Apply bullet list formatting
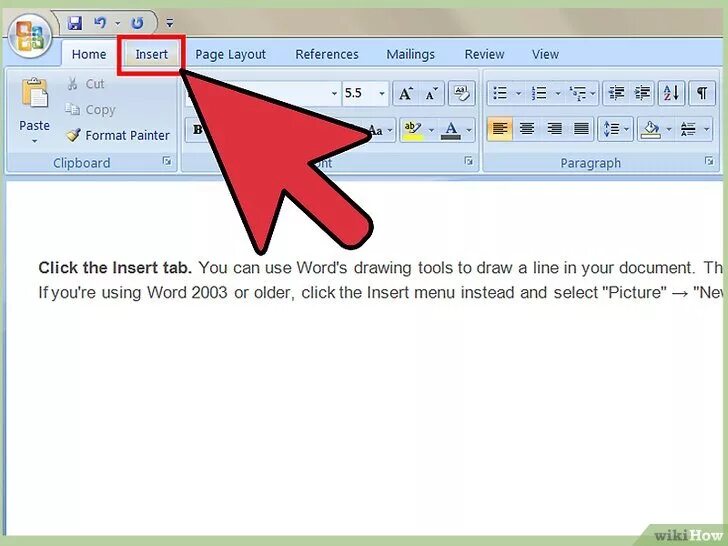This screenshot has width=728, height=546. click(500, 93)
